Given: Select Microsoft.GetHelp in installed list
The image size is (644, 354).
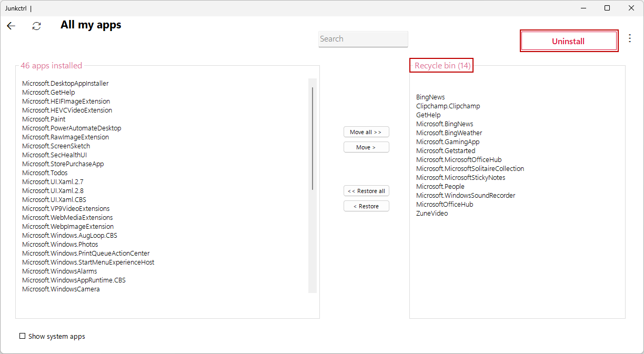Looking at the screenshot, I should point(48,93).
